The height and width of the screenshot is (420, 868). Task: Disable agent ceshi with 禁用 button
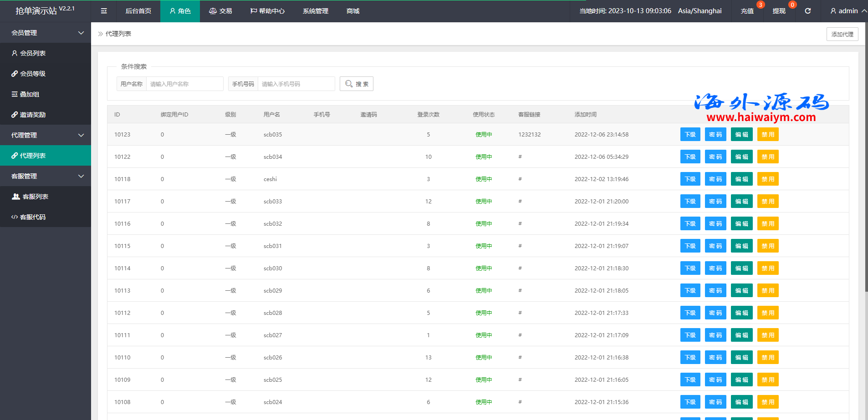click(767, 179)
